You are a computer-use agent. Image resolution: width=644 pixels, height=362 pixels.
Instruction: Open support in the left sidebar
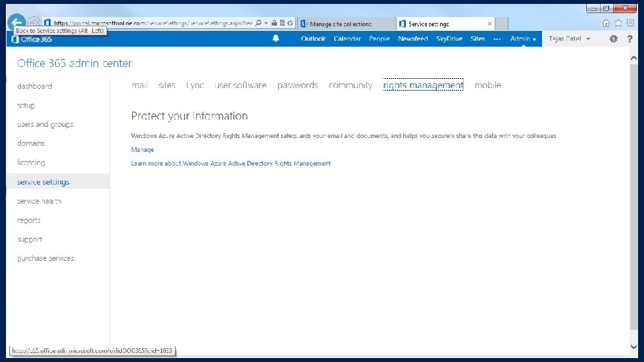30,239
